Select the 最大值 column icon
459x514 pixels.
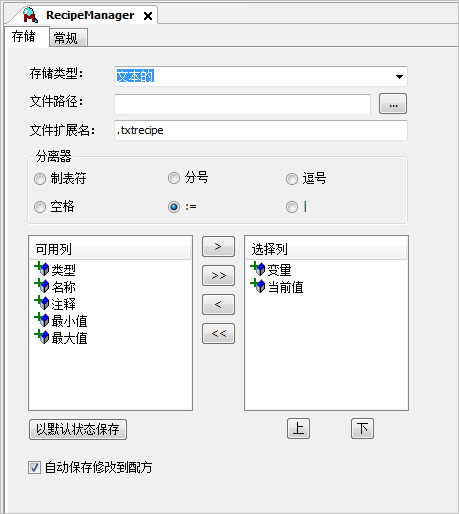tap(42, 337)
